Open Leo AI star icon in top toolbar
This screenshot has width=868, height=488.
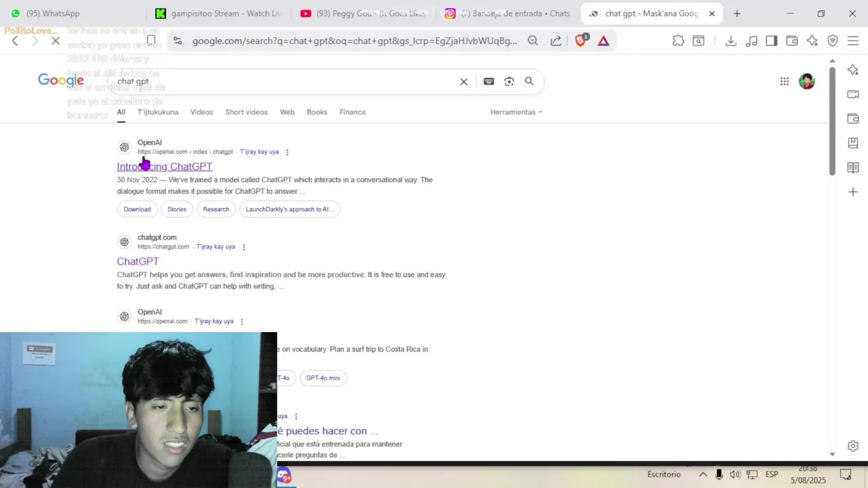click(x=812, y=41)
